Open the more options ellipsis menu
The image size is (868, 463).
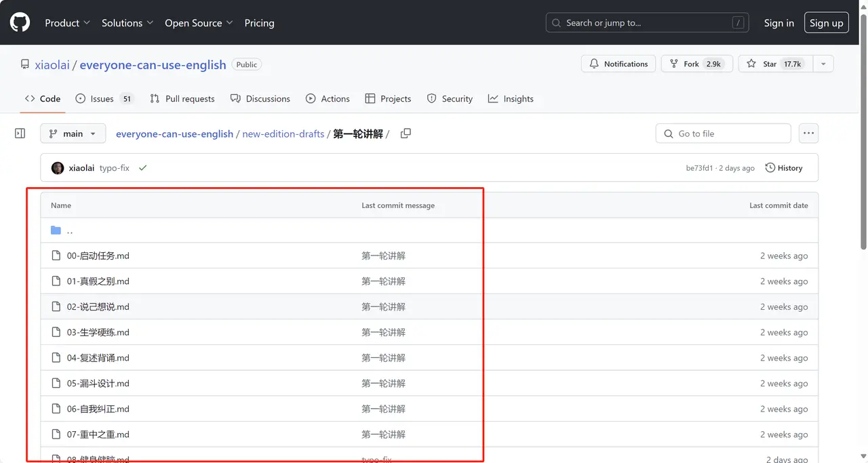click(808, 134)
